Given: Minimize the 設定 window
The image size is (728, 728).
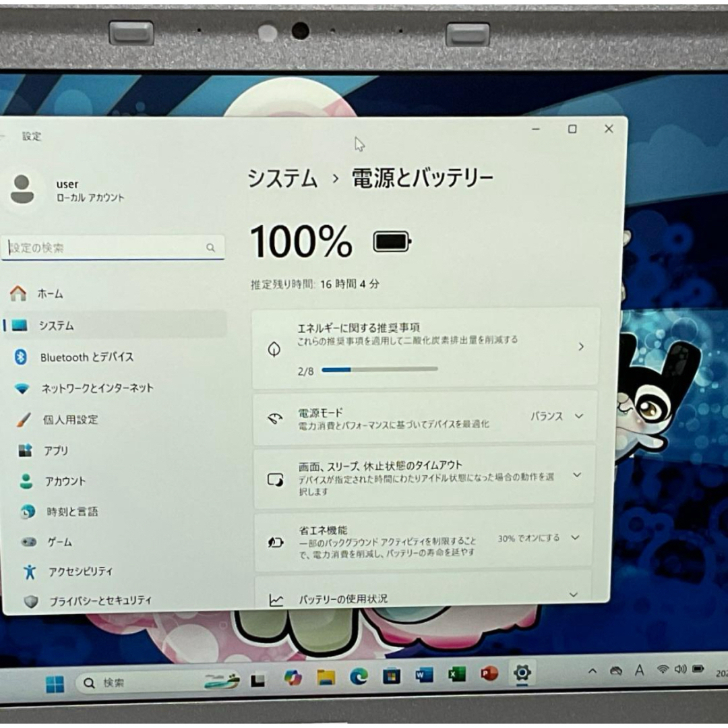Looking at the screenshot, I should [536, 129].
